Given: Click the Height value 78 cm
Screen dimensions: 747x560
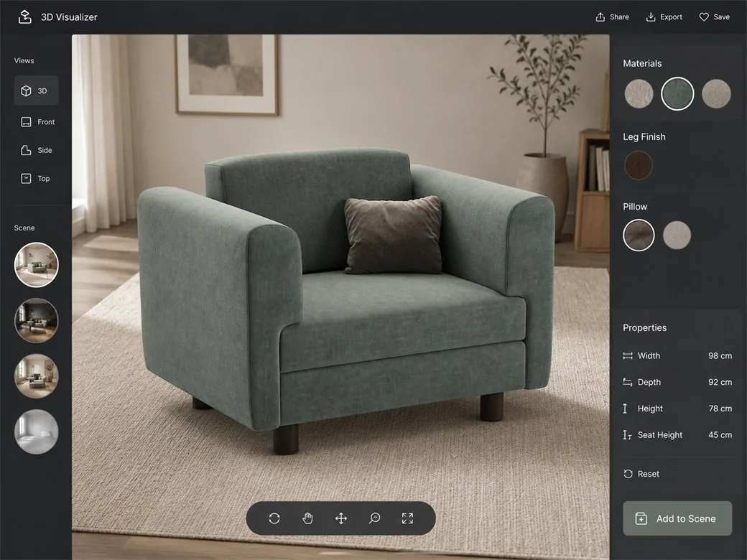Looking at the screenshot, I should pyautogui.click(x=720, y=409).
